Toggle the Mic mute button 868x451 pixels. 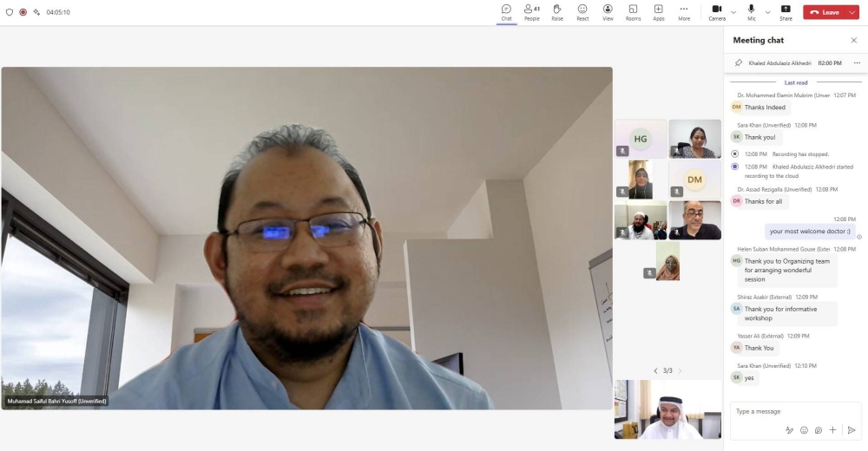pyautogui.click(x=751, y=12)
